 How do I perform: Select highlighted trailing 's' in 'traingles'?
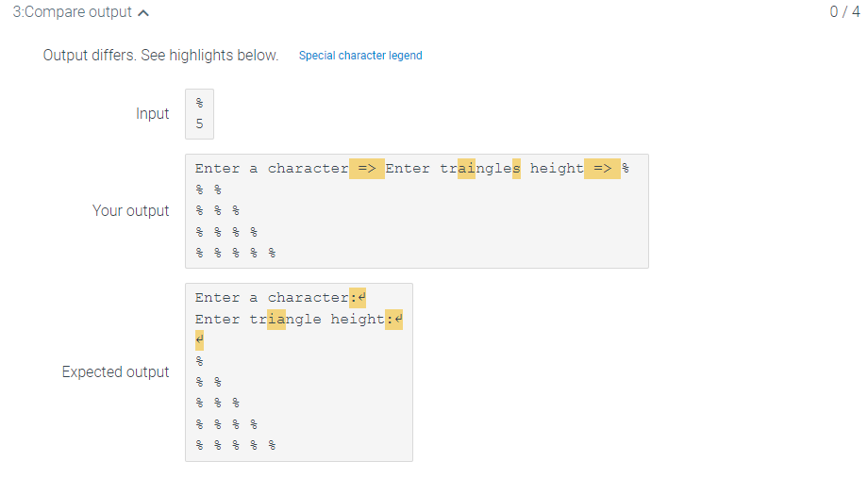516,168
